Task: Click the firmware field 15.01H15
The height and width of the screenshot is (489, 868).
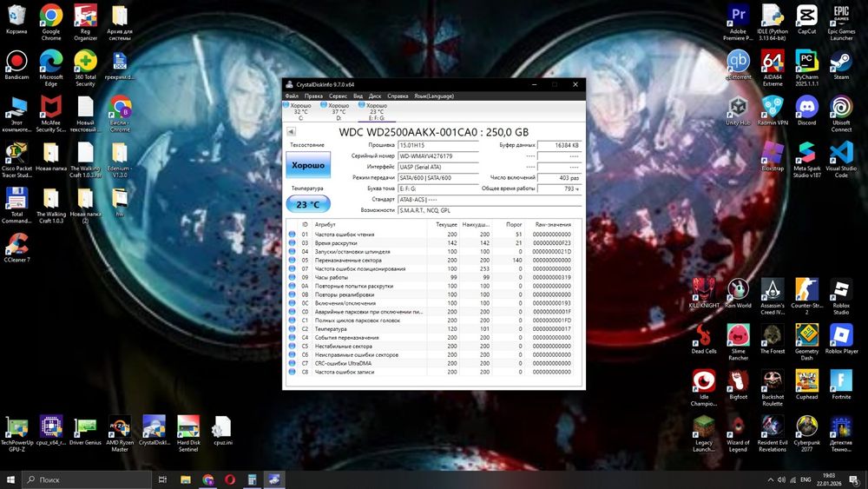Action: (437, 145)
